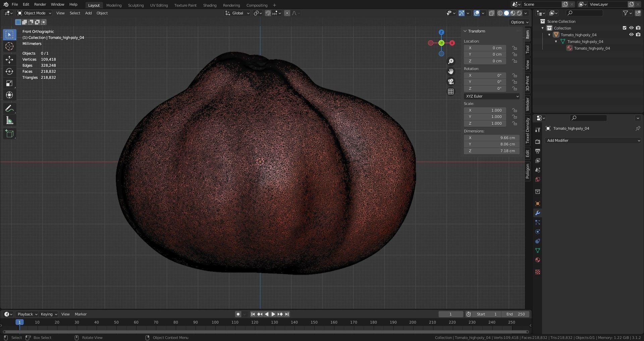The image size is (644, 341).
Task: Select the Cursor tool in the toolbar
Action: coord(9,46)
